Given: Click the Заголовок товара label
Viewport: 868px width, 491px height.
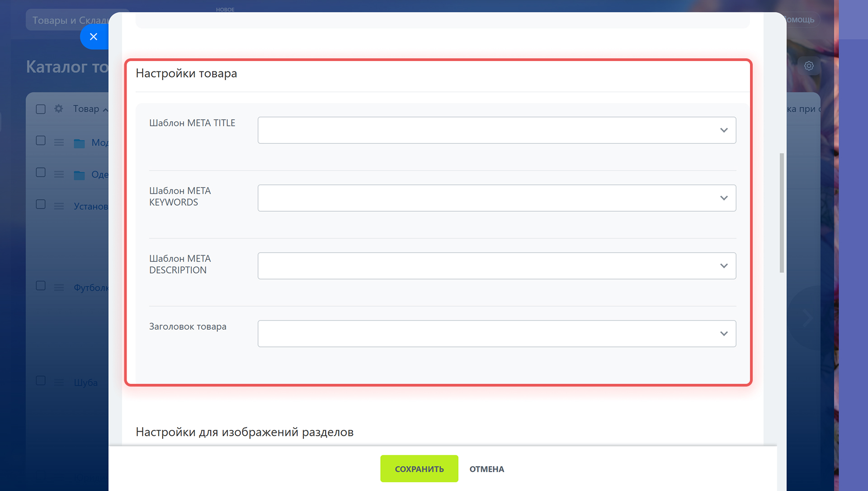Looking at the screenshot, I should pos(188,326).
